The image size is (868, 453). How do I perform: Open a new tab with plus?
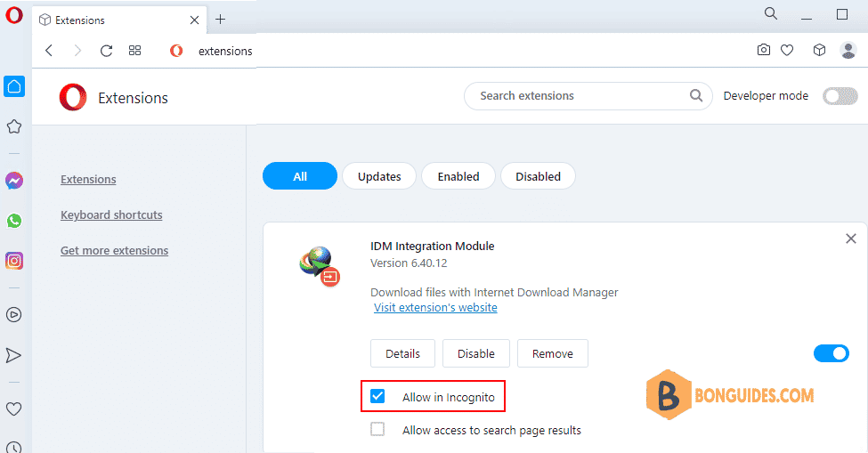click(220, 20)
